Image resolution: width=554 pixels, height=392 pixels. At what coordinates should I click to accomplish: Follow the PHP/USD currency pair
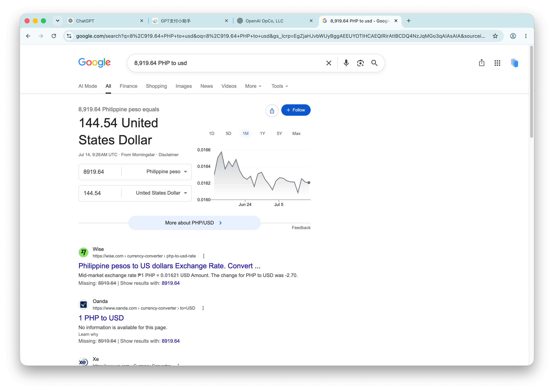(296, 110)
